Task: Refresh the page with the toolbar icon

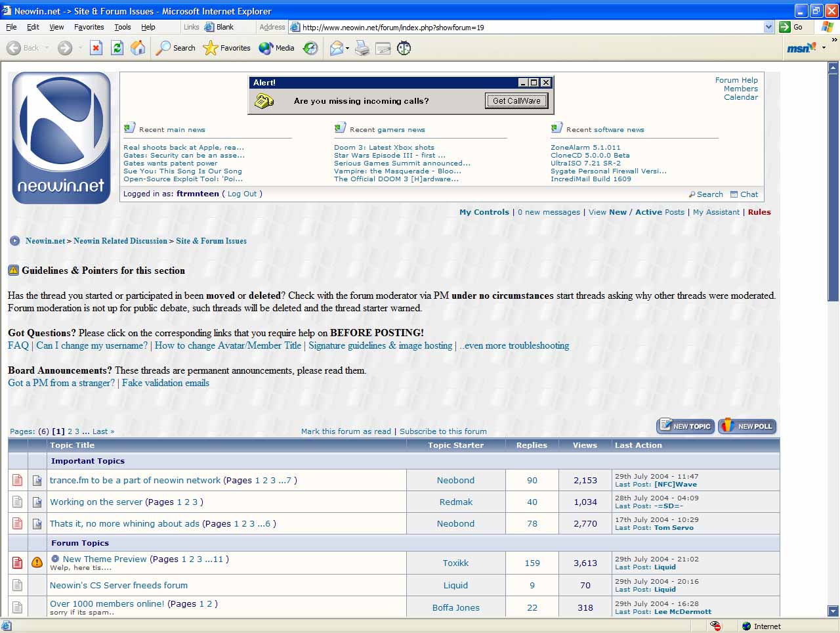Action: pos(117,48)
